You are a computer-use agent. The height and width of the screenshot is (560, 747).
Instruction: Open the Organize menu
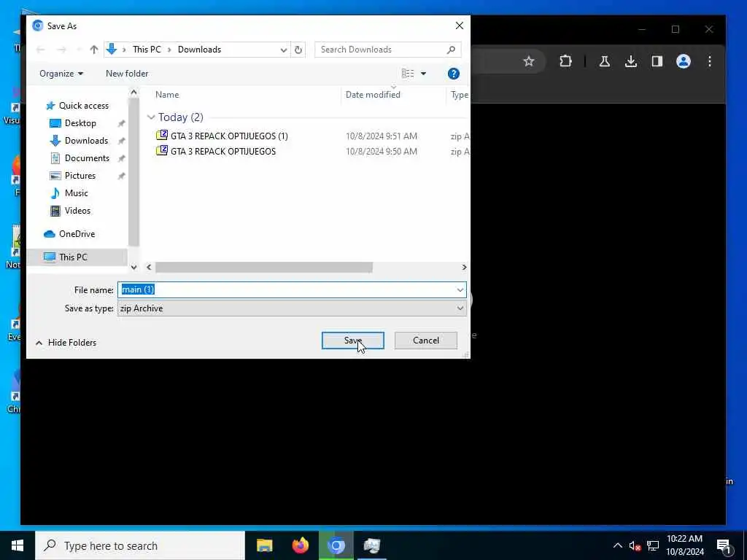click(x=61, y=74)
